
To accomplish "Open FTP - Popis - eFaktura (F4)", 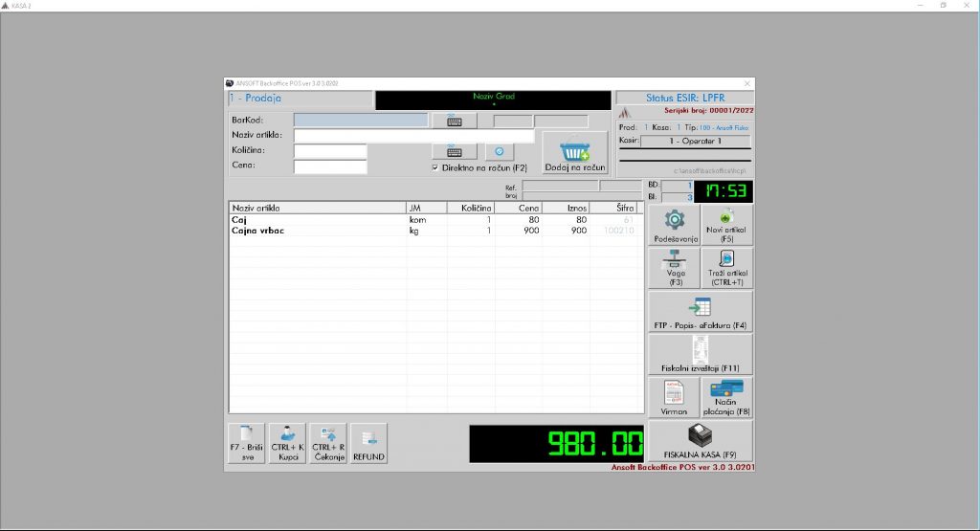I will click(700, 312).
